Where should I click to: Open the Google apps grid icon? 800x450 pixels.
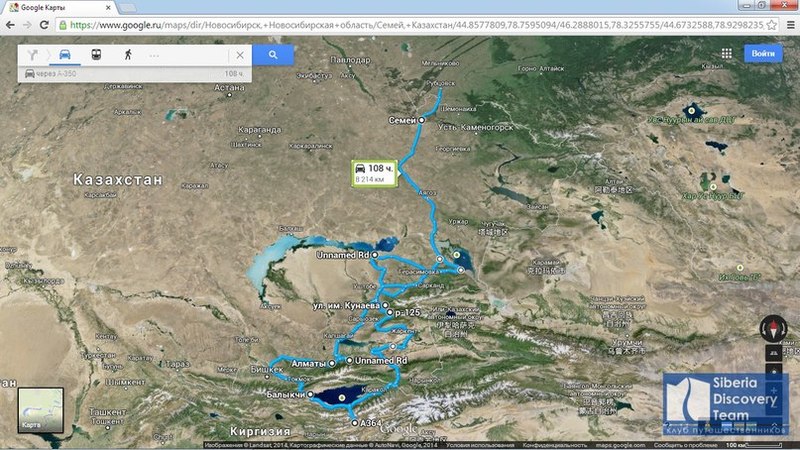[x=727, y=53]
